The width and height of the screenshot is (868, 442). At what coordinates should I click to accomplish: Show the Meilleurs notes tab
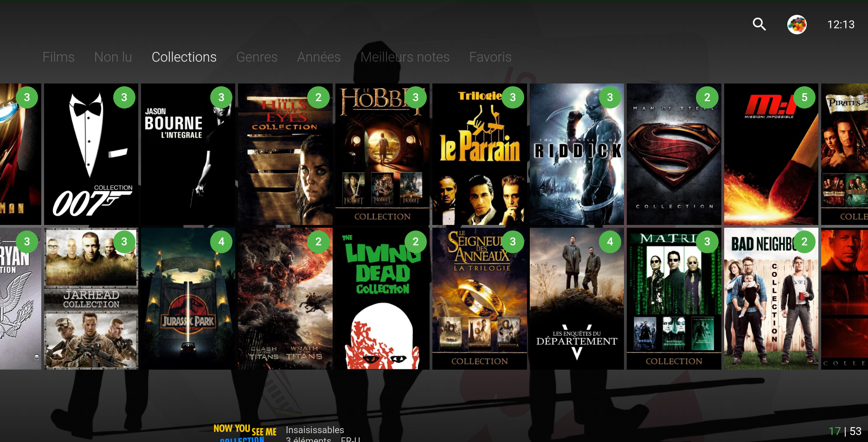(x=405, y=57)
